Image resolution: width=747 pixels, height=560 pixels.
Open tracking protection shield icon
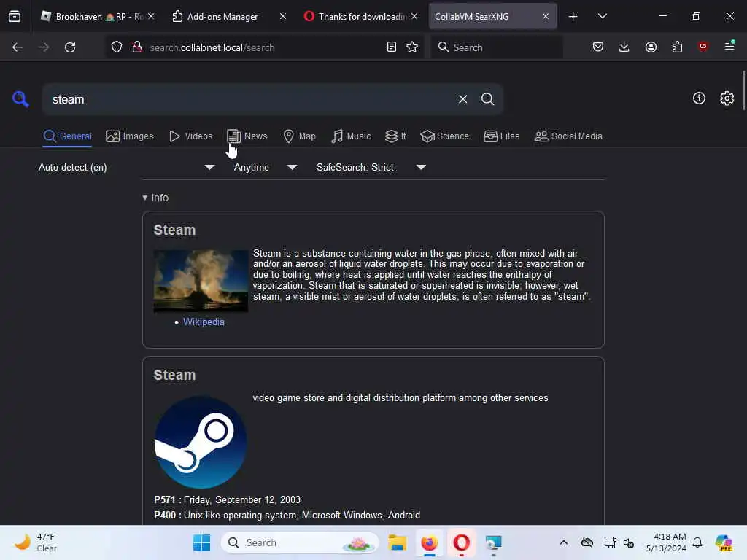click(x=117, y=47)
